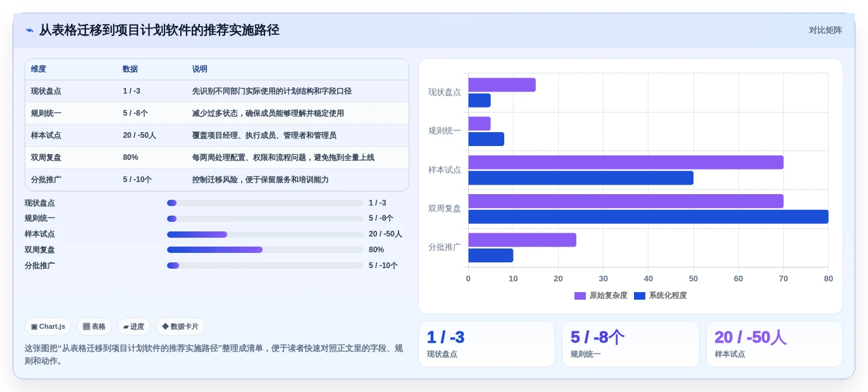Screen dimensions: 868x392
Task: Click the 20 / -50人 table data cell
Action: (x=139, y=135)
